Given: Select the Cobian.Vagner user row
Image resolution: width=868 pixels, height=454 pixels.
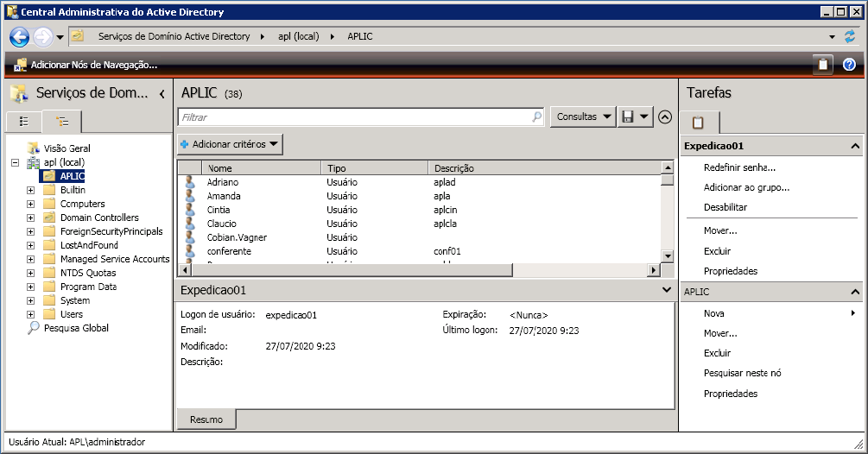Looking at the screenshot, I should point(419,237).
